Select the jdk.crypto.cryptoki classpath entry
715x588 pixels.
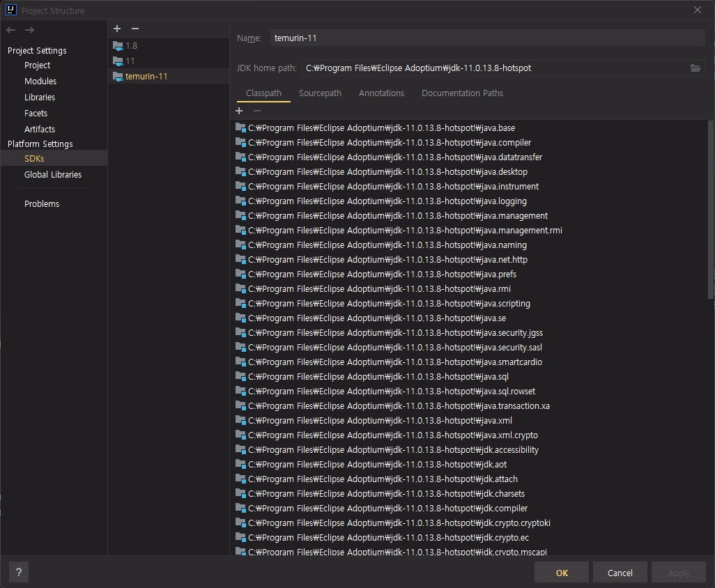(470, 523)
